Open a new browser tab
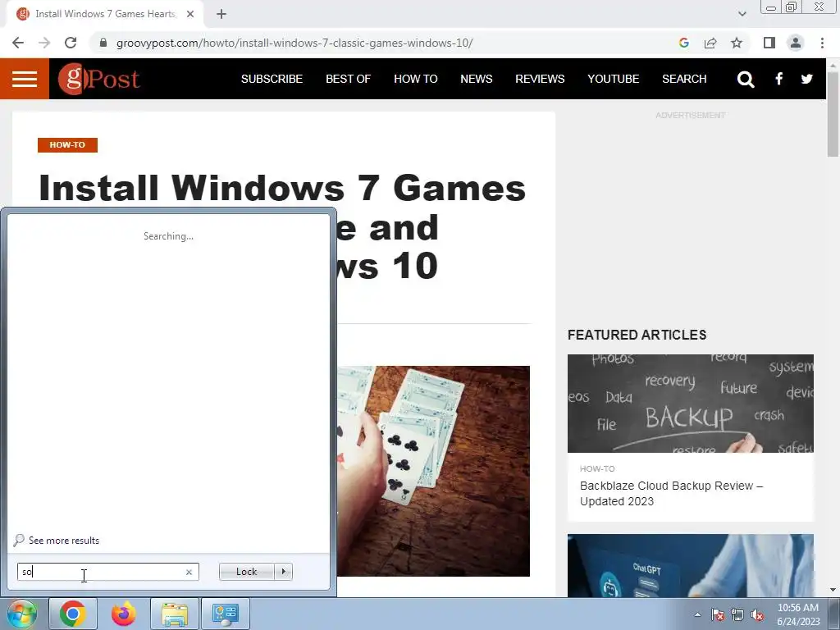Image resolution: width=840 pixels, height=630 pixels. 221,14
